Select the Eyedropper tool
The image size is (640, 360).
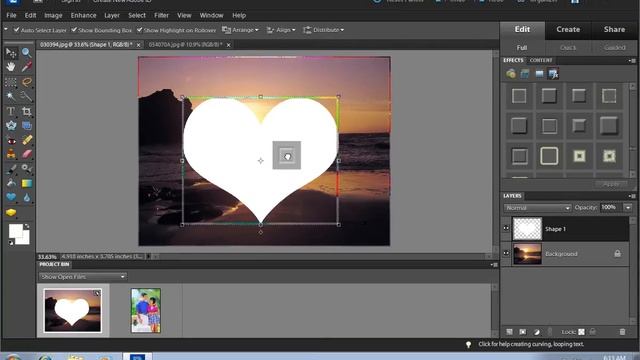[x=27, y=67]
